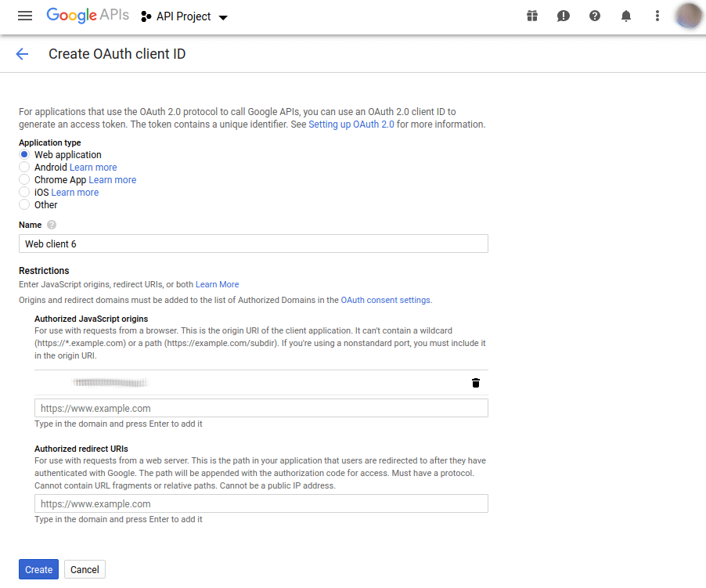Open the account avatar menu
This screenshot has width=706, height=588.
point(687,16)
